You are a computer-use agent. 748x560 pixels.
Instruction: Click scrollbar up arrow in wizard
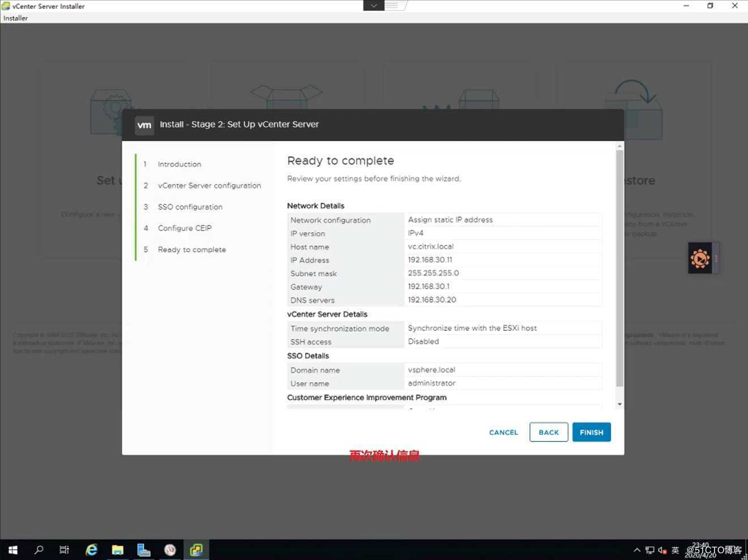pos(619,146)
